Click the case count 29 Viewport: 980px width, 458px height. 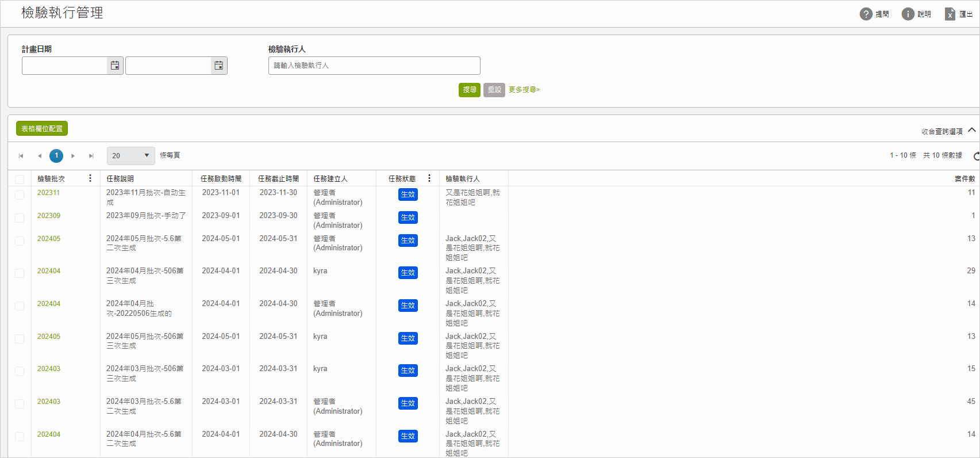971,271
